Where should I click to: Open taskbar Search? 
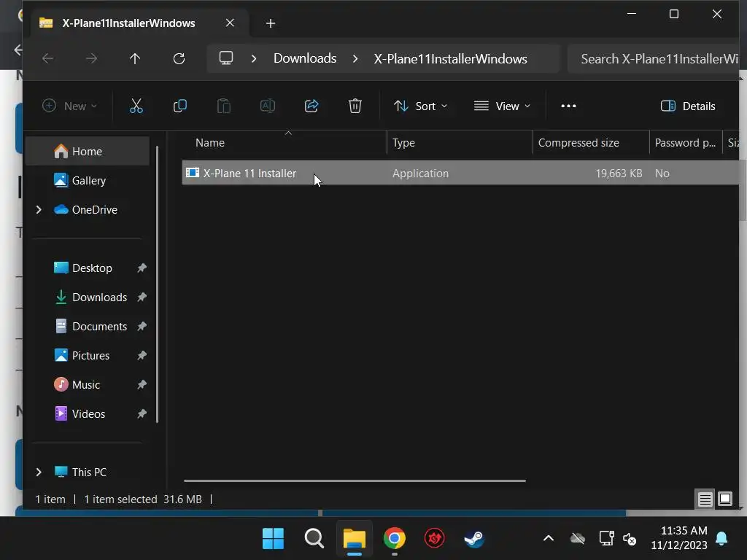click(x=314, y=539)
